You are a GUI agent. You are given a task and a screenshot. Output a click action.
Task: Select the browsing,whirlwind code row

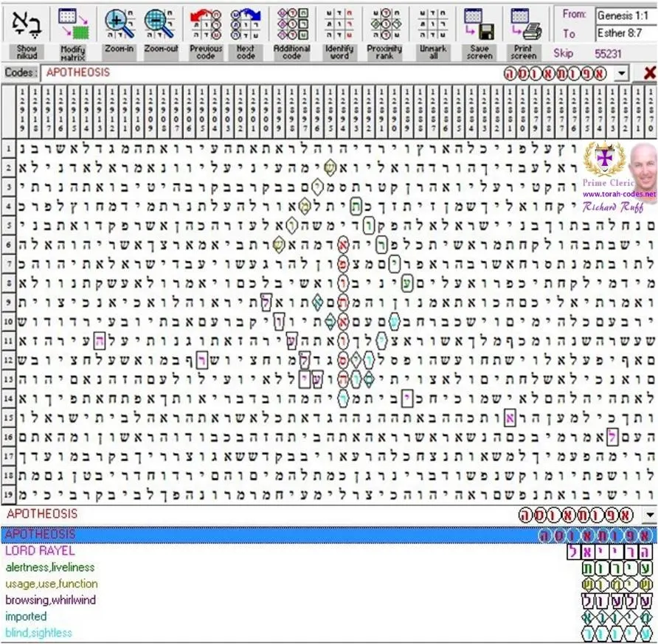tap(328, 600)
